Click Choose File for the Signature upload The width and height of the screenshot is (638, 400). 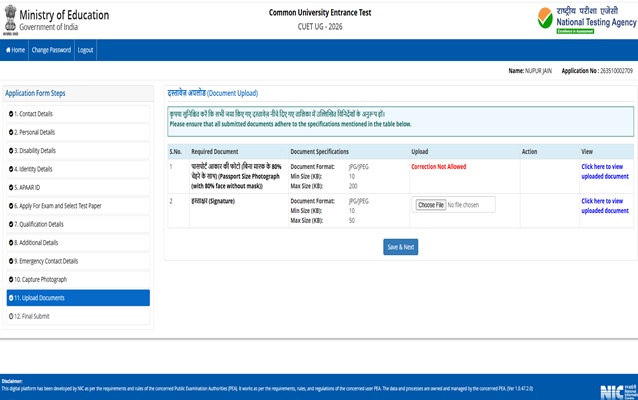tap(430, 205)
